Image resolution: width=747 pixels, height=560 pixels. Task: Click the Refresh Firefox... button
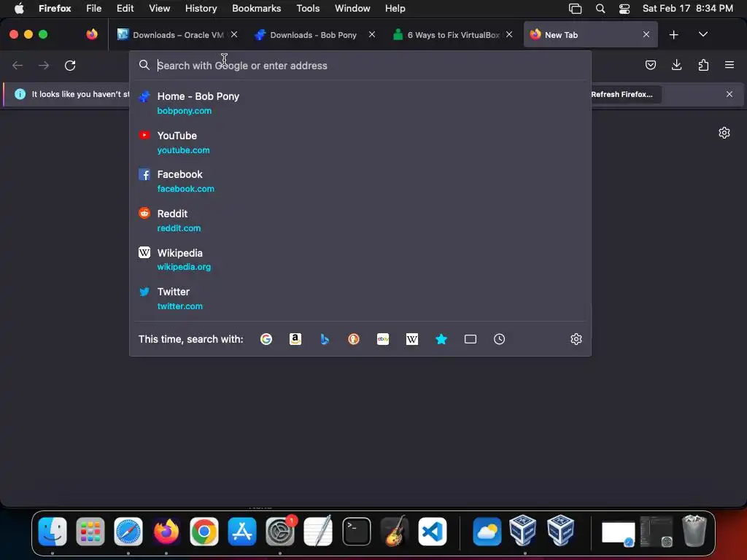622,94
